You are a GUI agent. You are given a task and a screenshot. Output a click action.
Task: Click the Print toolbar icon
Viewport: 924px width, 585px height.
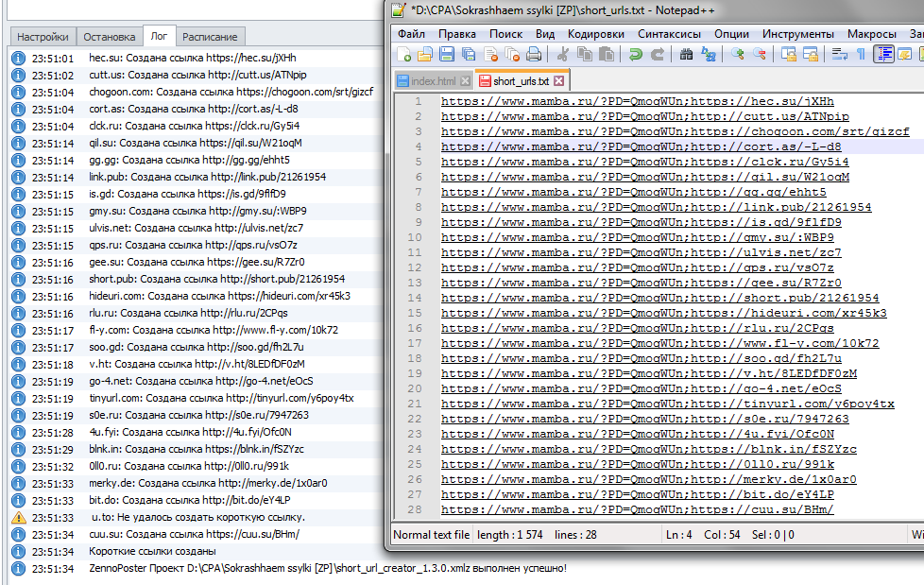coord(534,54)
